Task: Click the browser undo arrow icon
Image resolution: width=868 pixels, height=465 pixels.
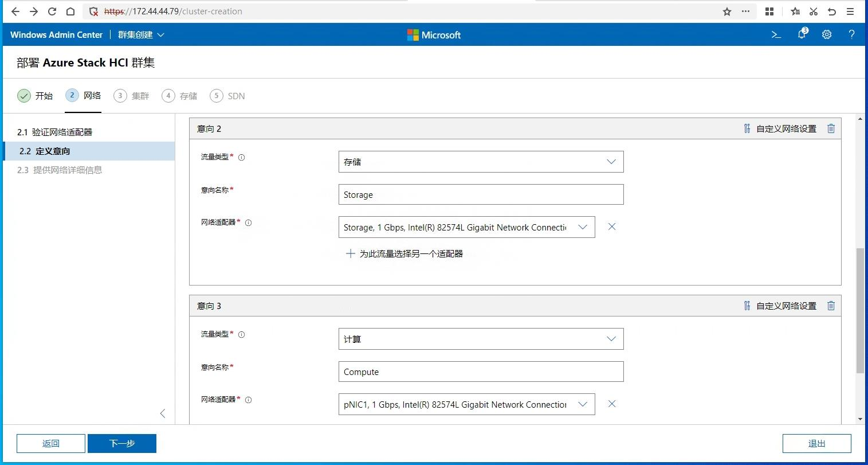Action: 832,11
